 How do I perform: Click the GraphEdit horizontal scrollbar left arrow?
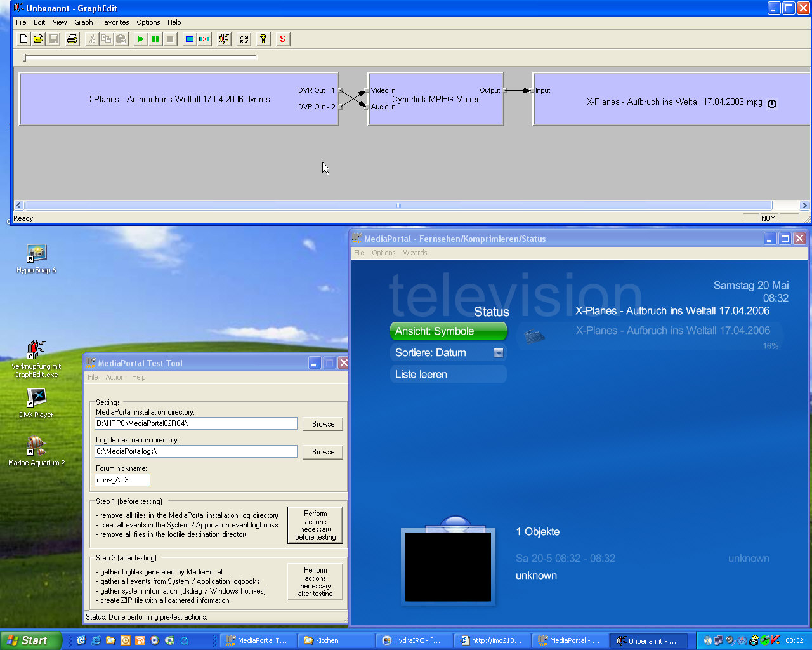[18, 205]
